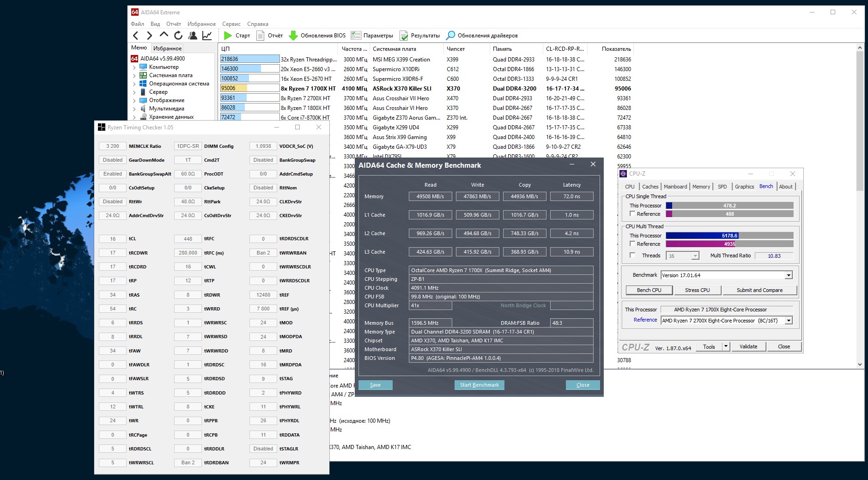Click the This Processor single-thread bar 478.2

(729, 206)
